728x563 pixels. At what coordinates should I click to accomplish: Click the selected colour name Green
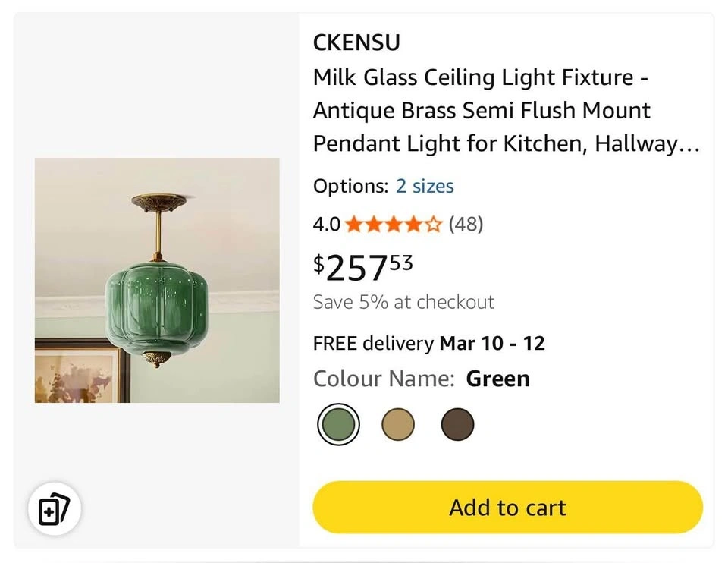coord(497,379)
